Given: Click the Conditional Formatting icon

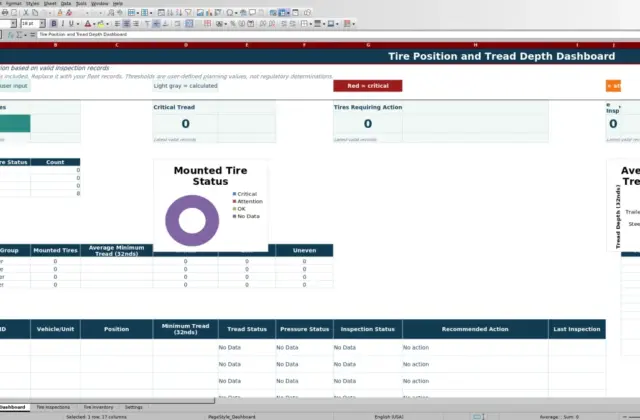Looking at the screenshot, I should (x=347, y=24).
